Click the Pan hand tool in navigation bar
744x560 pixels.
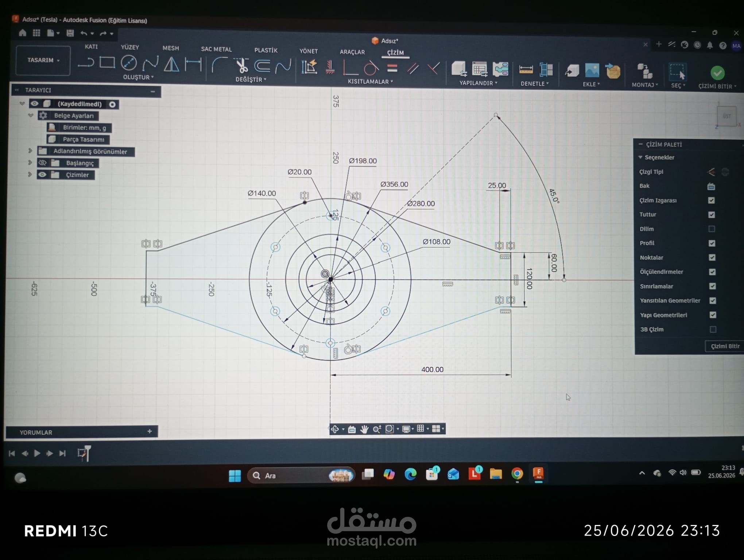pyautogui.click(x=364, y=429)
